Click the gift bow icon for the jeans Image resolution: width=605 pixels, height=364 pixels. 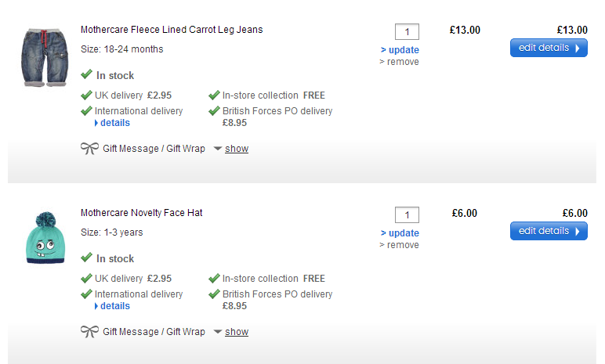(89, 149)
